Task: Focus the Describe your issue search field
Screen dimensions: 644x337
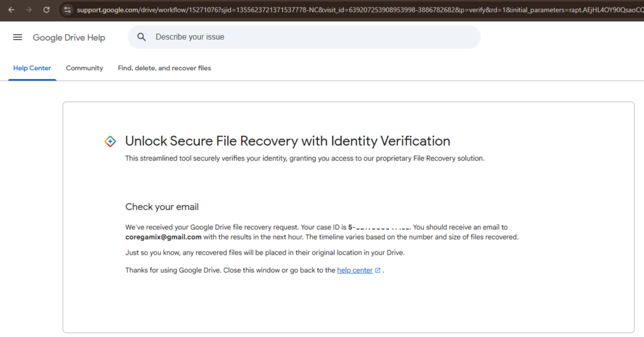Action: click(x=304, y=37)
